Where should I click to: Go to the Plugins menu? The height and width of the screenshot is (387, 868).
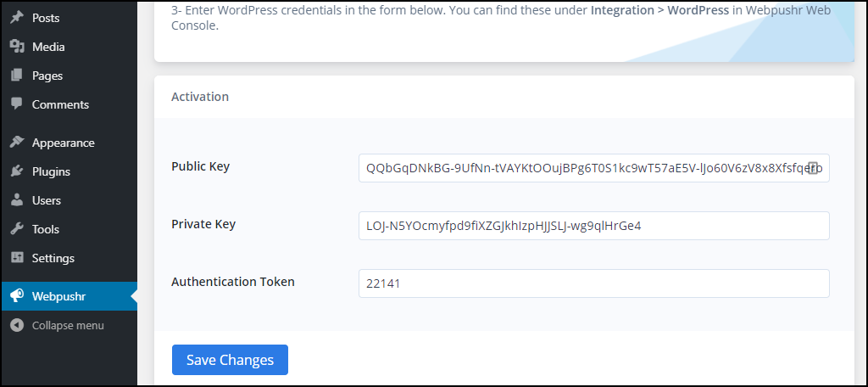point(51,171)
